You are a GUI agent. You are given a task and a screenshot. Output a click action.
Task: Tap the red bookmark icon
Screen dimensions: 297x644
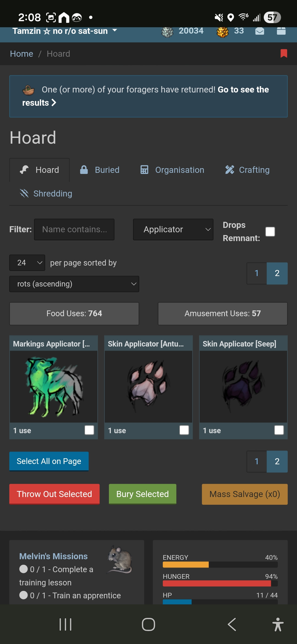284,53
